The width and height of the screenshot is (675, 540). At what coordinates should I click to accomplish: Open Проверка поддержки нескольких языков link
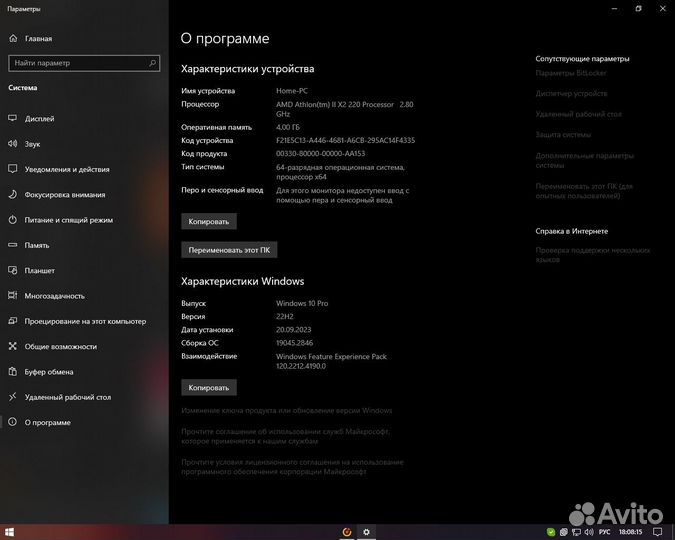593,254
